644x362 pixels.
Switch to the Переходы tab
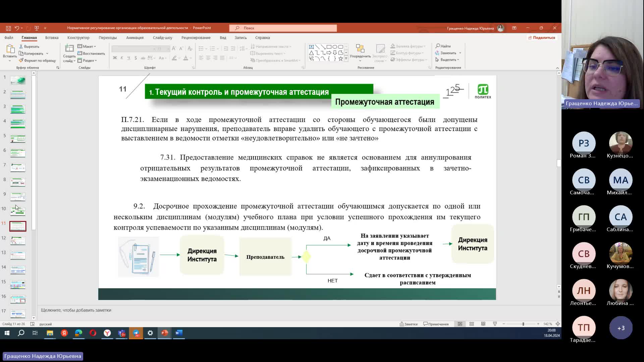click(x=108, y=38)
